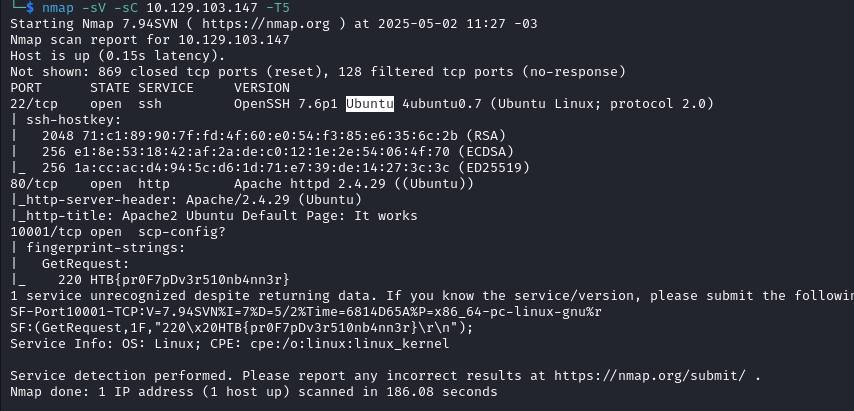The height and width of the screenshot is (411, 854).
Task: Click the -T5 timing flag in the command
Action: click(278, 8)
